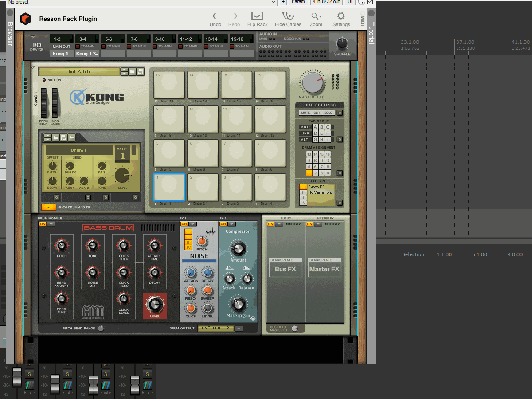Choose hit type II
This screenshot has height=399, width=532.
[303, 192]
